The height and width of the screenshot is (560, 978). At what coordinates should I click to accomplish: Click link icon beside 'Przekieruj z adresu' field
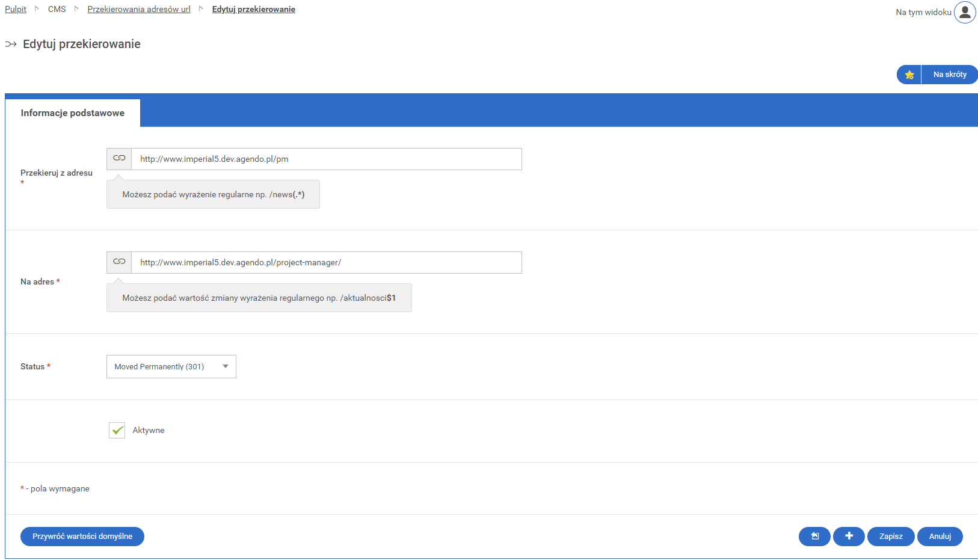pyautogui.click(x=119, y=159)
